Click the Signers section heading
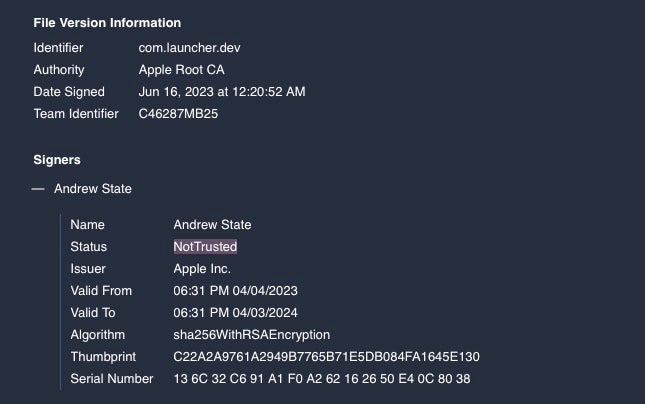Screen dimensions: 645x404 tap(57, 160)
